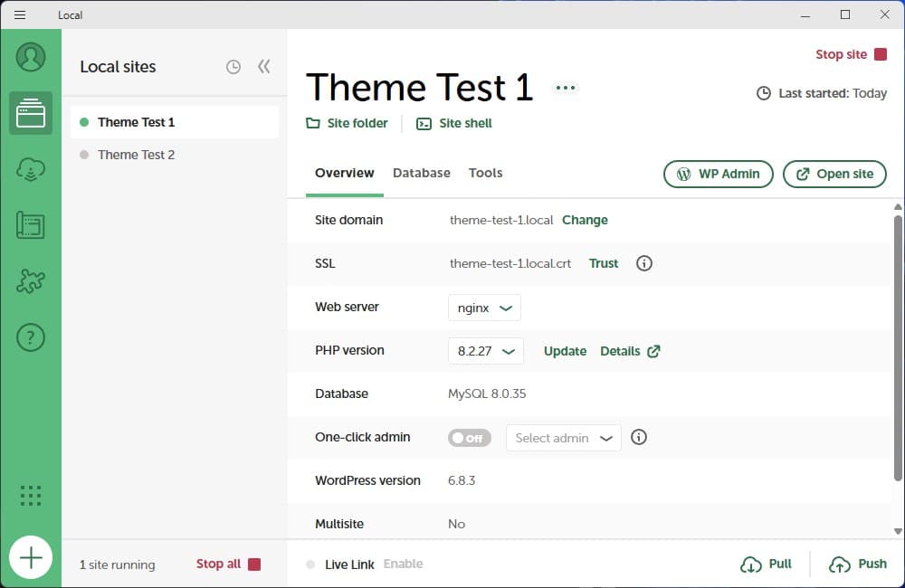Open the Select admin dropdown
905x588 pixels.
point(563,438)
